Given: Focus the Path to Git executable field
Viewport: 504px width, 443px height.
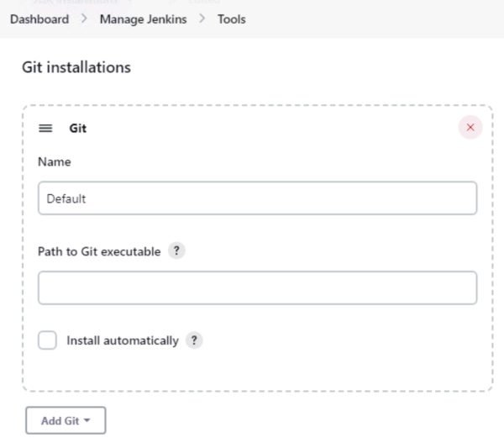Looking at the screenshot, I should [x=258, y=287].
